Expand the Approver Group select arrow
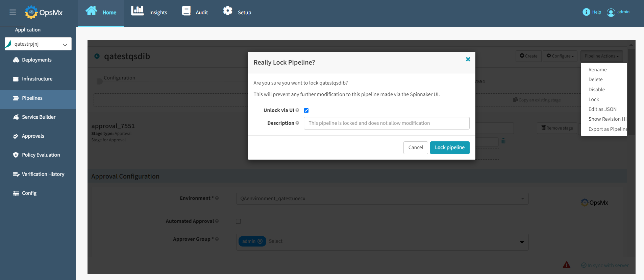Image resolution: width=644 pixels, height=280 pixels. [x=522, y=242]
